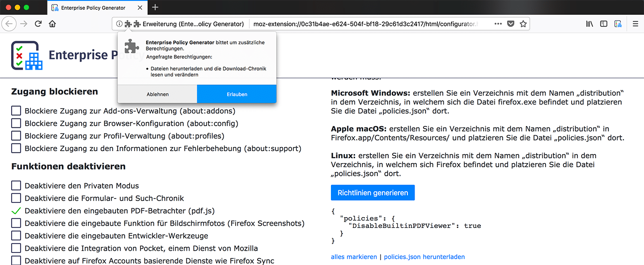Allow permission with Erlauben
This screenshot has width=644, height=265.
pyautogui.click(x=237, y=94)
